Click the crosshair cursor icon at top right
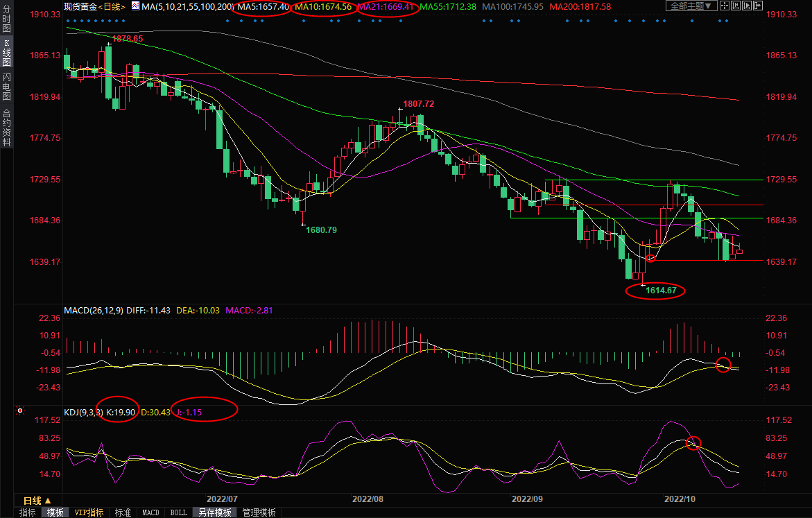 [725, 6]
